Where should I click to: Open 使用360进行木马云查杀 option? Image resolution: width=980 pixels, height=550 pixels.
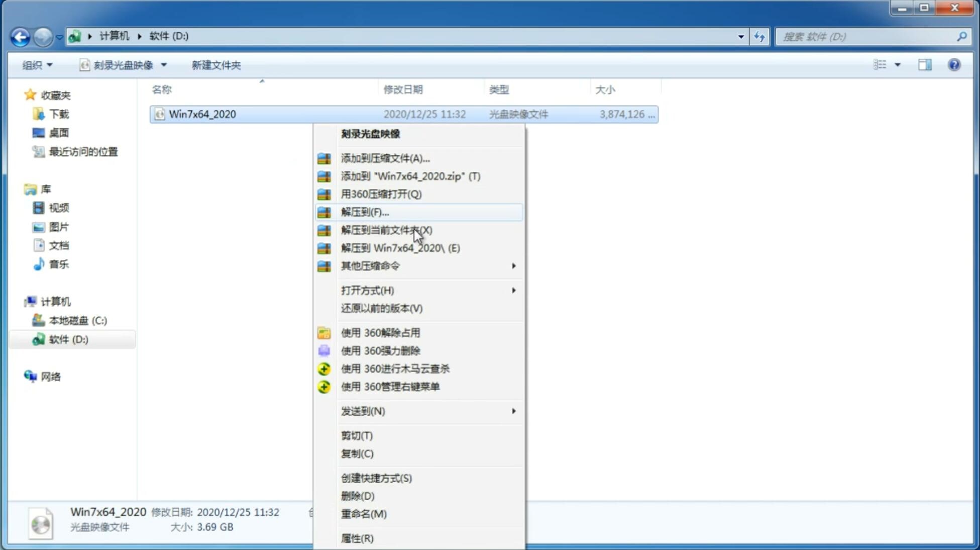(395, 368)
